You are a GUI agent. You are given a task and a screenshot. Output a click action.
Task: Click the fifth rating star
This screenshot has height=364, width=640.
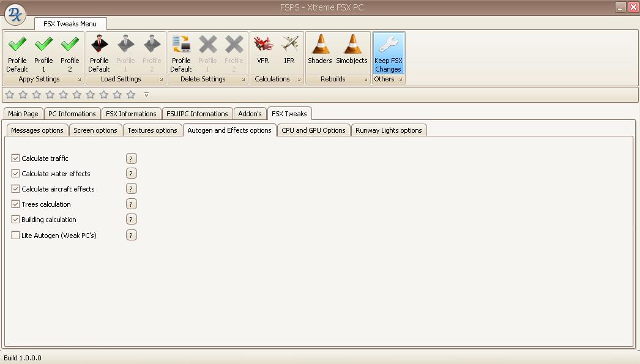coord(63,95)
